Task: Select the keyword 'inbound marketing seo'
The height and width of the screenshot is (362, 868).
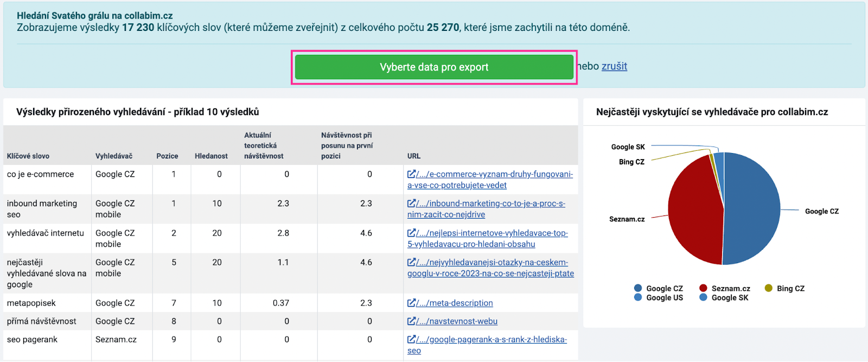Action: (x=42, y=209)
